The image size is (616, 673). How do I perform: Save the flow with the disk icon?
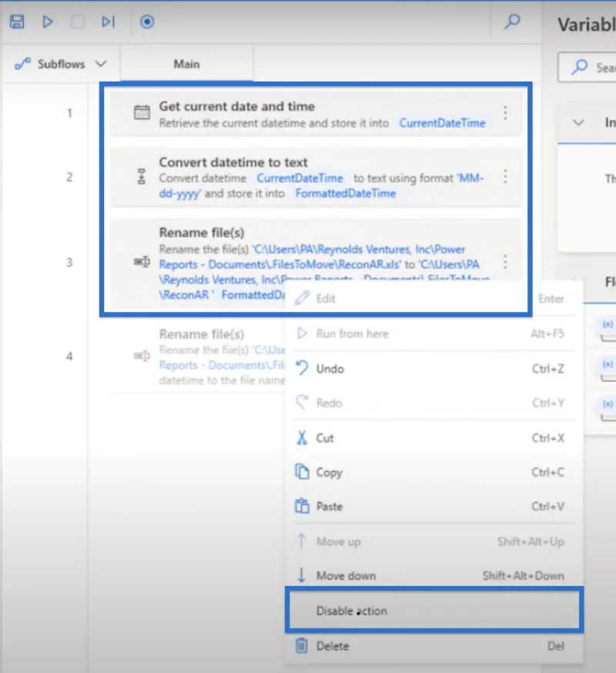point(17,22)
